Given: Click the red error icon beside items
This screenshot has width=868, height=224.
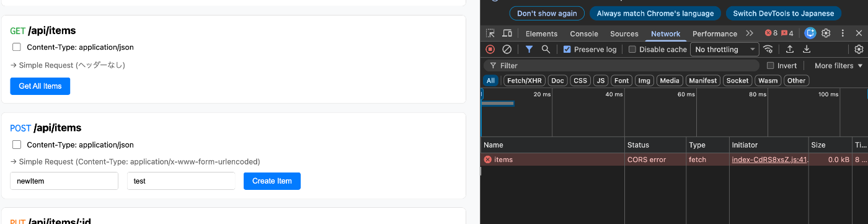Looking at the screenshot, I should [x=487, y=159].
